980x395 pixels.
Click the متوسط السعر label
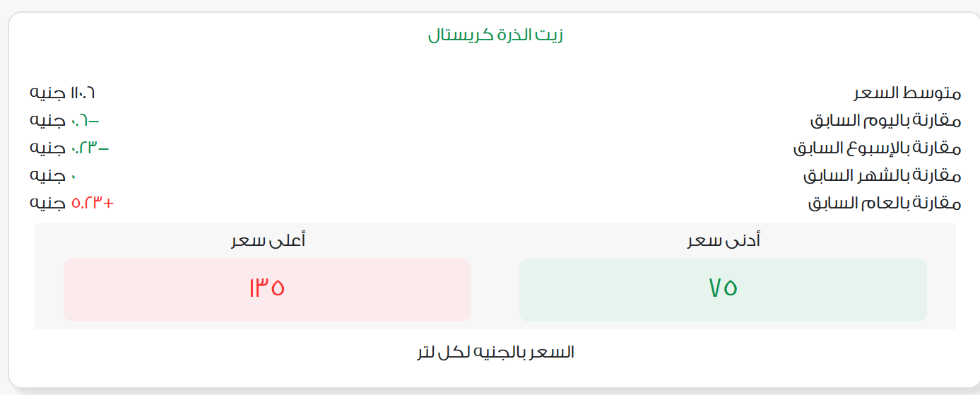point(907,93)
